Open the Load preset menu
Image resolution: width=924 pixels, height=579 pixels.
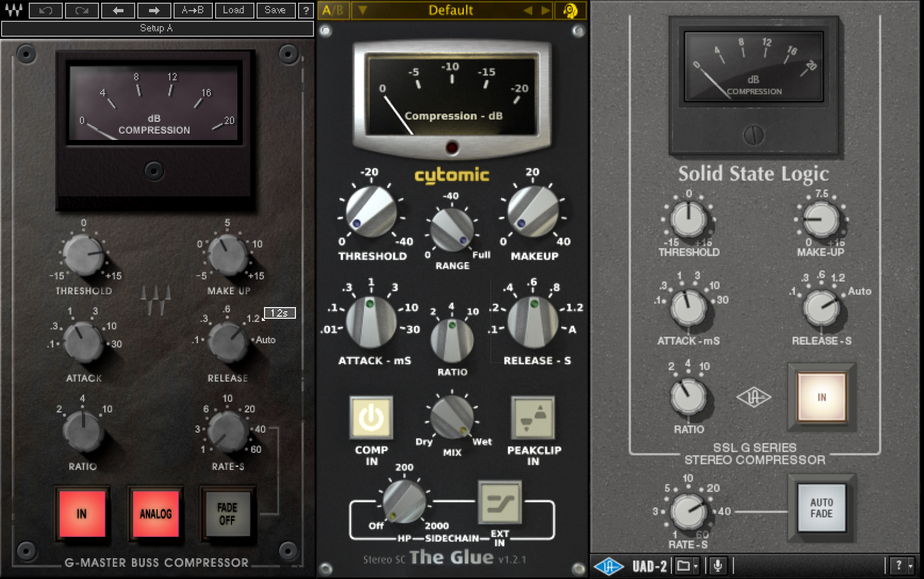tap(234, 10)
